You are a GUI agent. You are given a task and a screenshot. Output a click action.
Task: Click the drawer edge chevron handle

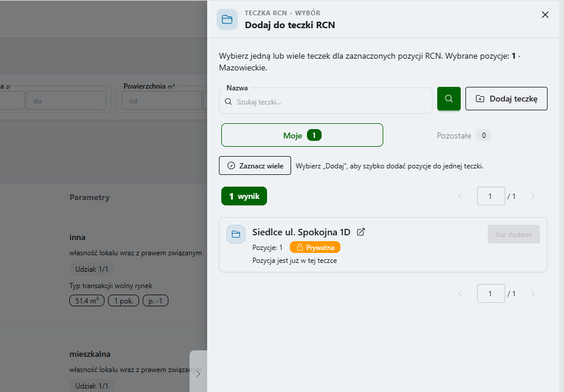click(x=198, y=373)
